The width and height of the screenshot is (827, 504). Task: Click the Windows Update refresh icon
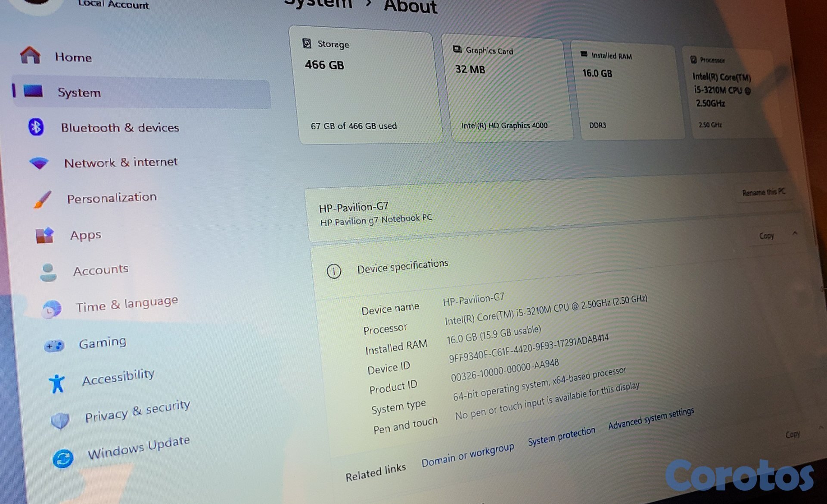coord(63,458)
